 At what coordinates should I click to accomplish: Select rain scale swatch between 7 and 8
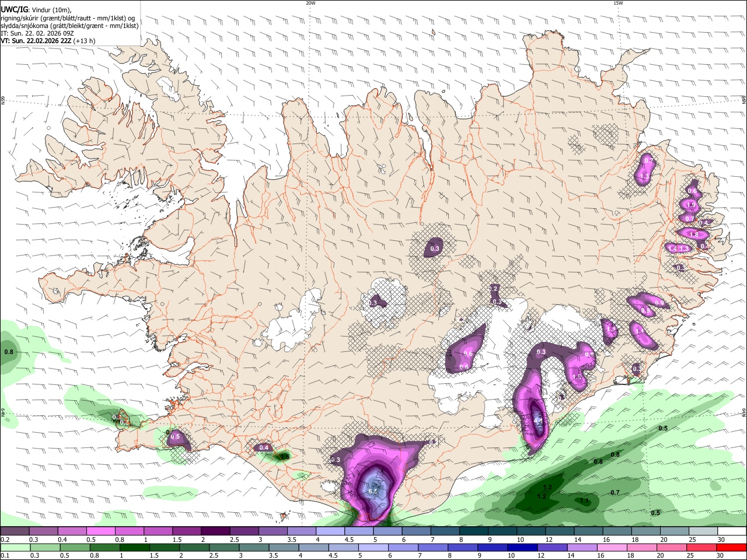pyautogui.click(x=433, y=547)
